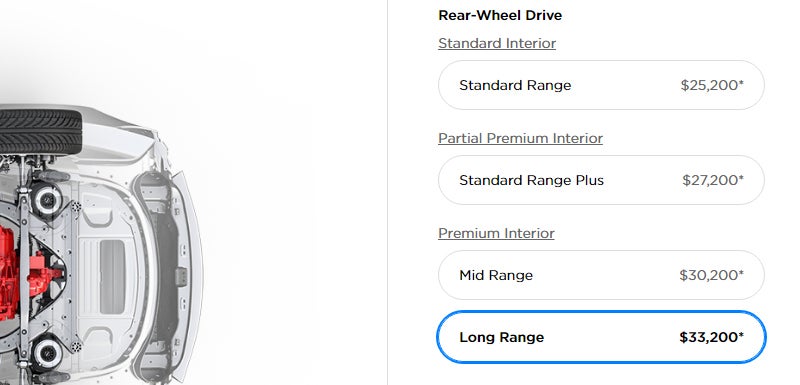Image resolution: width=800 pixels, height=385 pixels.
Task: Pick the Mid Range option
Action: click(601, 275)
